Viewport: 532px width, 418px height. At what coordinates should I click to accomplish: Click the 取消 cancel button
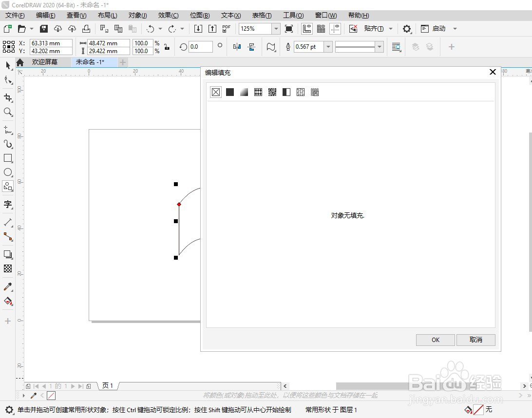point(475,340)
